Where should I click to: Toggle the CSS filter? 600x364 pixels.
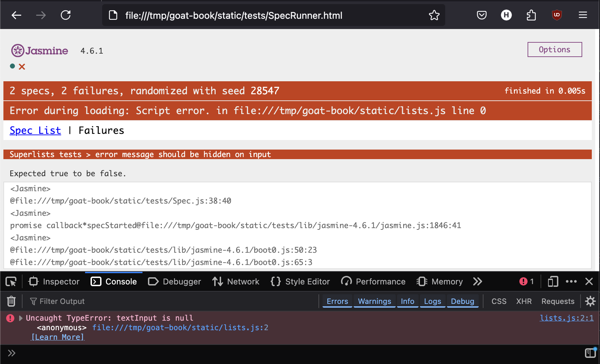[x=499, y=301]
